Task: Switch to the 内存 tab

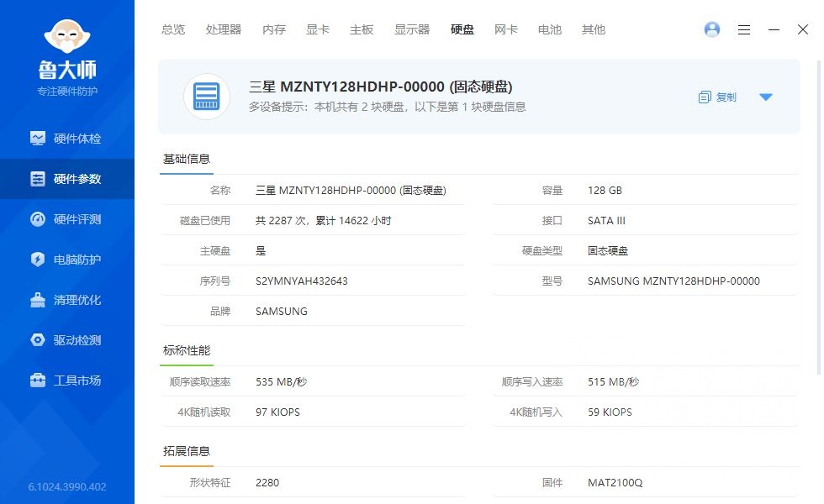Action: [x=274, y=29]
